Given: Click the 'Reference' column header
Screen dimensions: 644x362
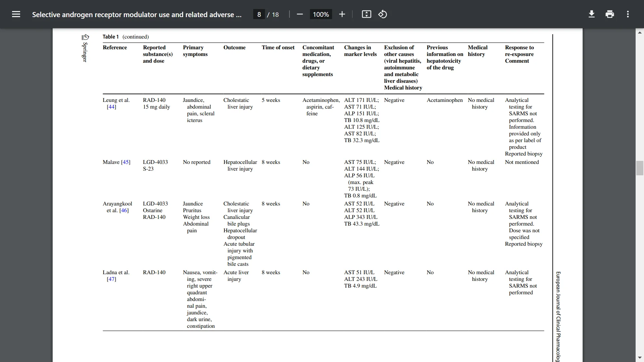Looking at the screenshot, I should click(x=115, y=48).
